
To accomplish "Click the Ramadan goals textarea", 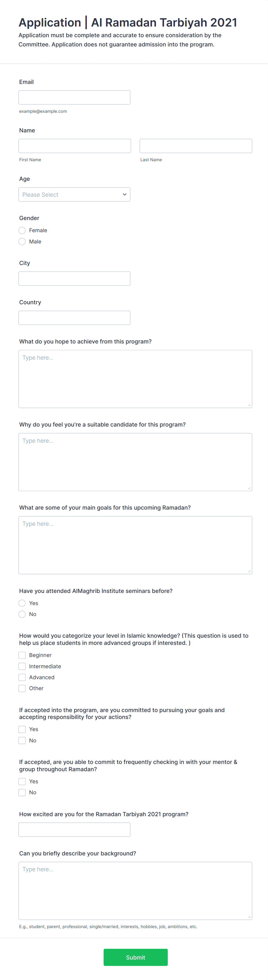I will tap(135, 545).
